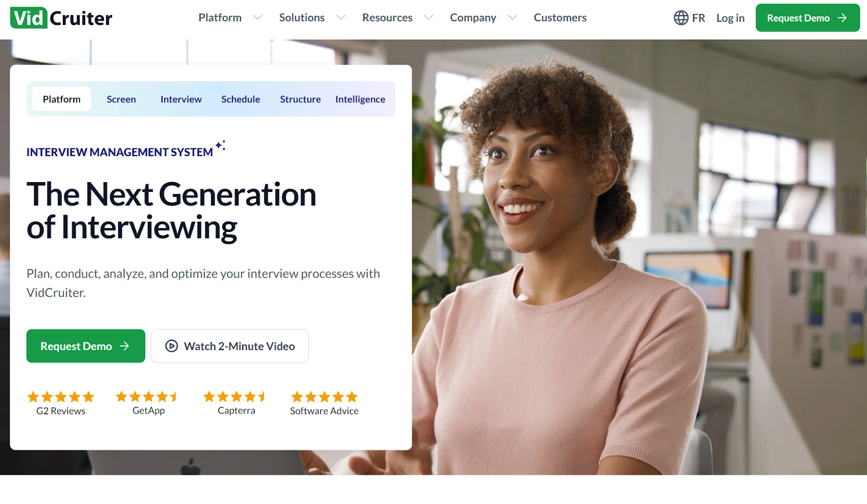Viewport: 867px width, 504px height.
Task: Open the Company navigation menu
Action: pyautogui.click(x=473, y=18)
